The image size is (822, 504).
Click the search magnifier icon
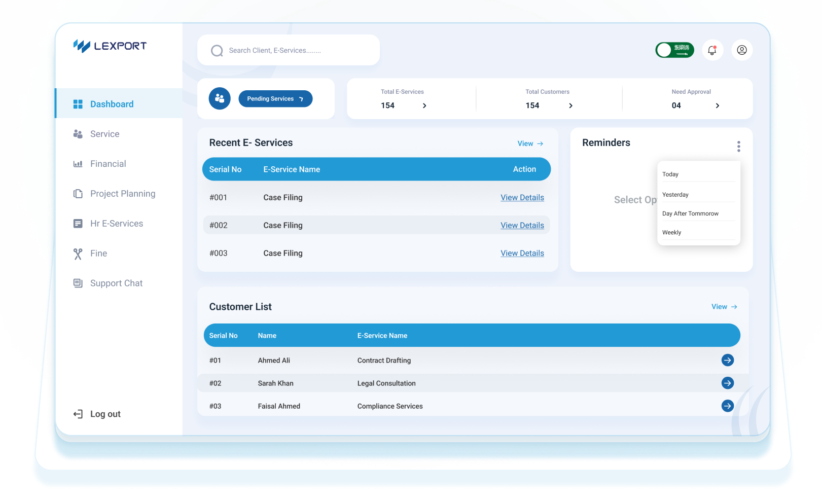[217, 51]
